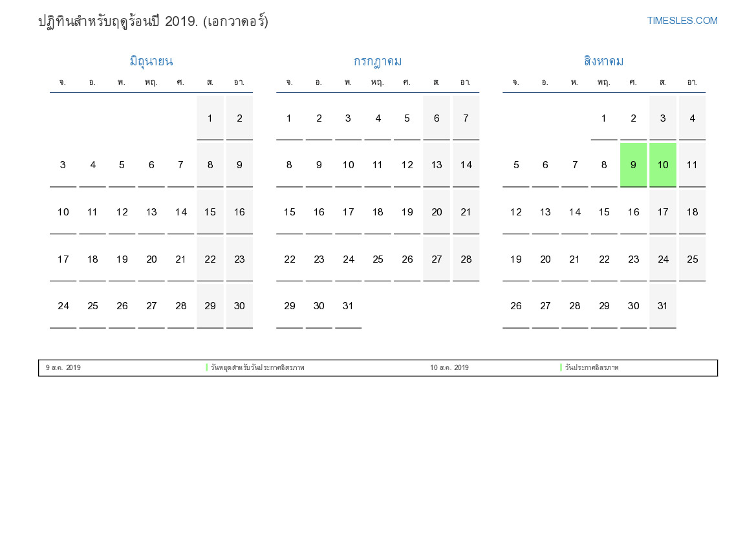The height and width of the screenshot is (535, 756).
Task: Select day 1 in the สิงหาคม calendar
Action: click(604, 118)
